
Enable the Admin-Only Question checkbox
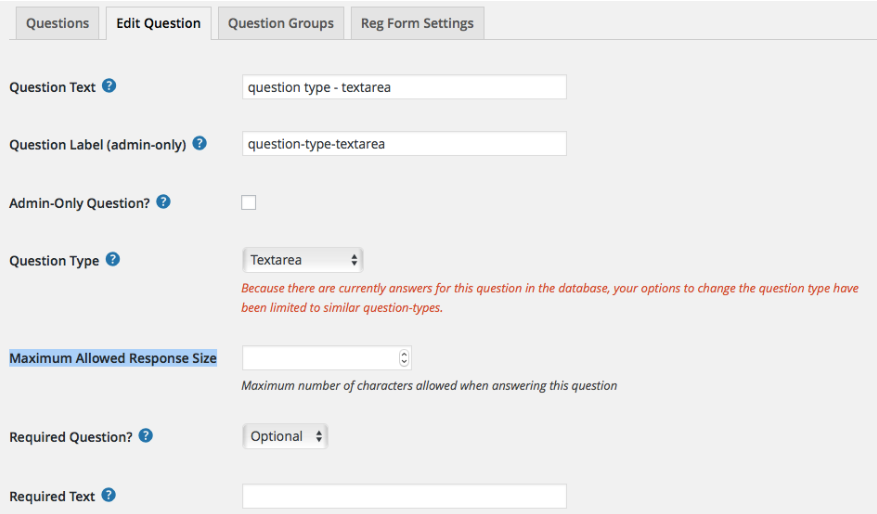point(249,203)
